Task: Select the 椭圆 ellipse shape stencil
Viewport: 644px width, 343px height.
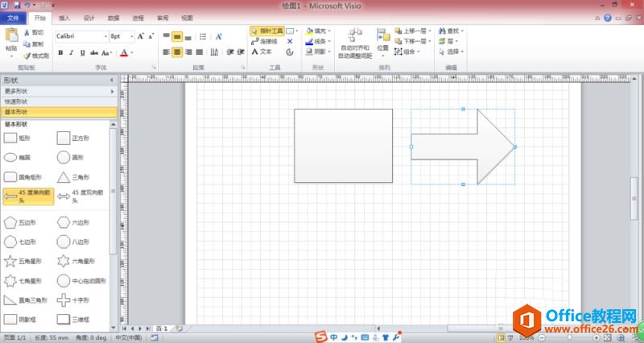Action: (10, 158)
